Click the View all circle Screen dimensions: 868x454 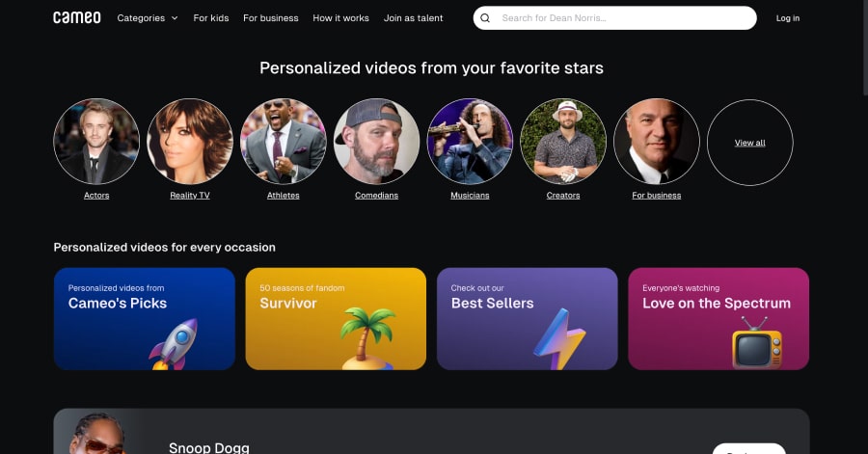pyautogui.click(x=750, y=142)
